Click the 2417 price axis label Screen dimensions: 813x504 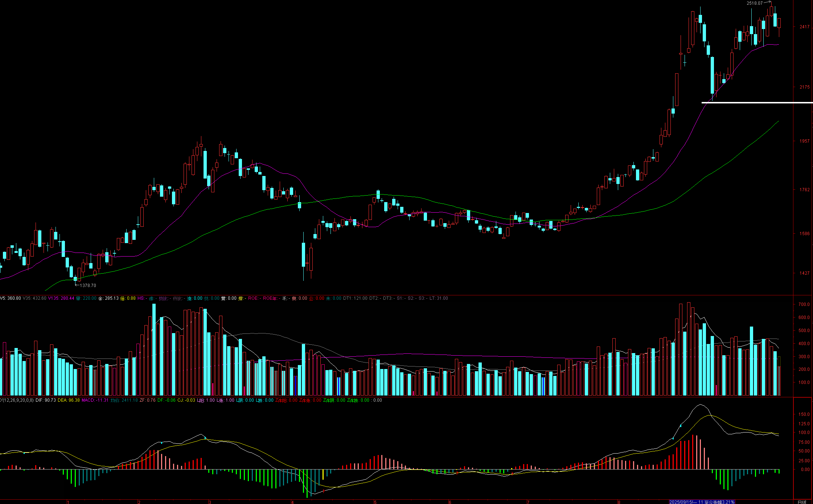[x=804, y=27]
